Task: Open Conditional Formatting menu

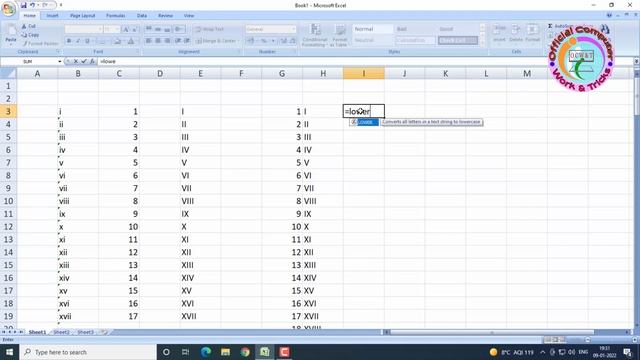Action: pos(314,35)
